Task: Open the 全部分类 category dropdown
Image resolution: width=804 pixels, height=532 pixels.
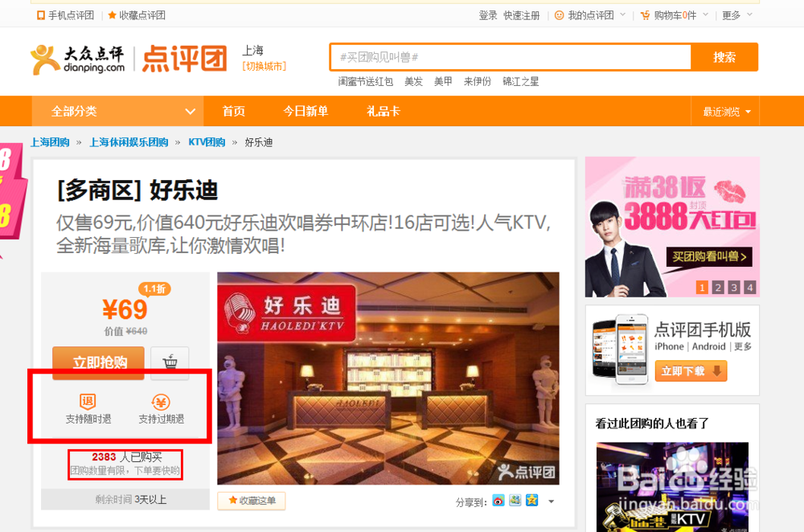Action: tap(118, 111)
